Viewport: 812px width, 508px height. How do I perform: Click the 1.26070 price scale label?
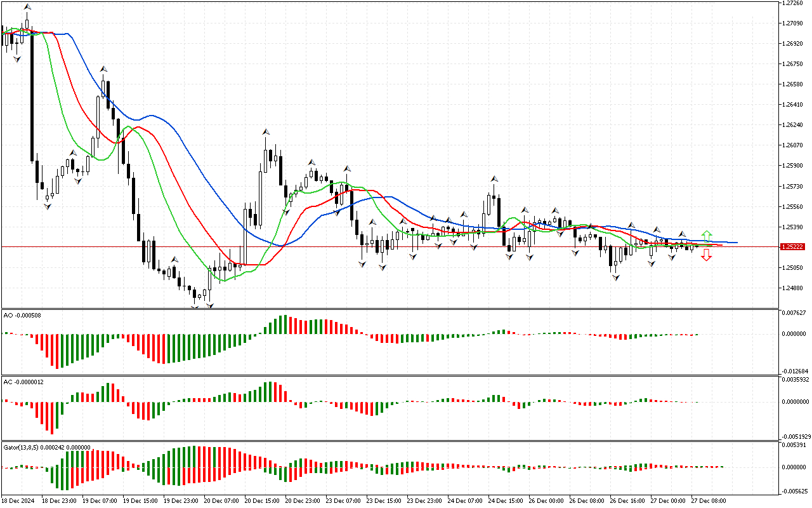793,145
